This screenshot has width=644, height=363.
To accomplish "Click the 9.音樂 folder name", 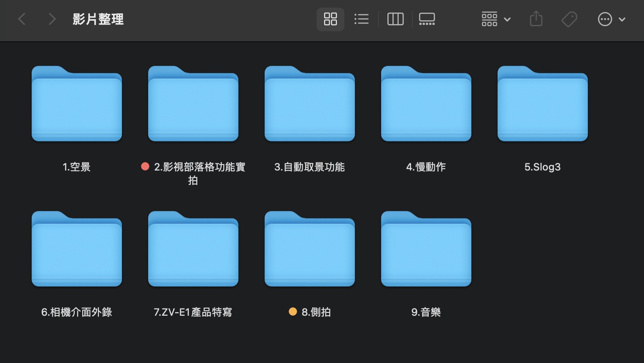I will [426, 312].
